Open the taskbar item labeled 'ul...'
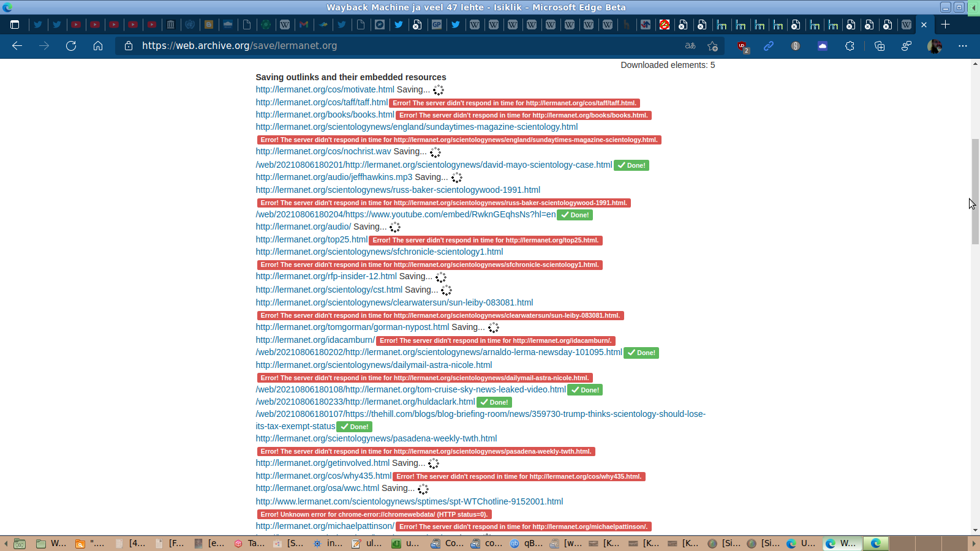This screenshot has width=980, height=551. [x=367, y=543]
